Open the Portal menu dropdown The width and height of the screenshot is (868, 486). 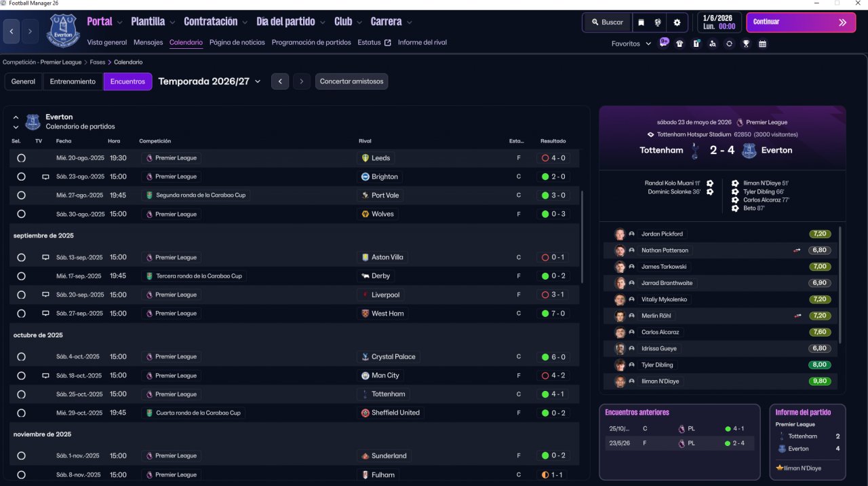(104, 22)
